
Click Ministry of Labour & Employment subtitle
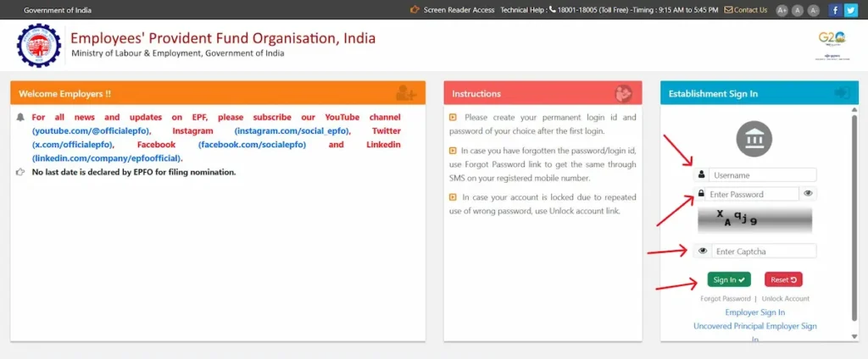click(x=178, y=53)
